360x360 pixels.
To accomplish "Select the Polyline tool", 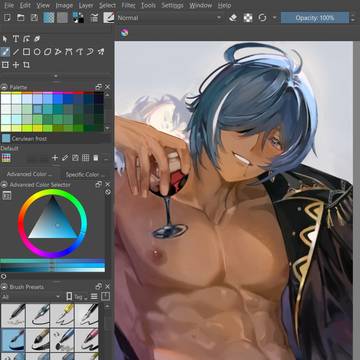I will (x=58, y=52).
